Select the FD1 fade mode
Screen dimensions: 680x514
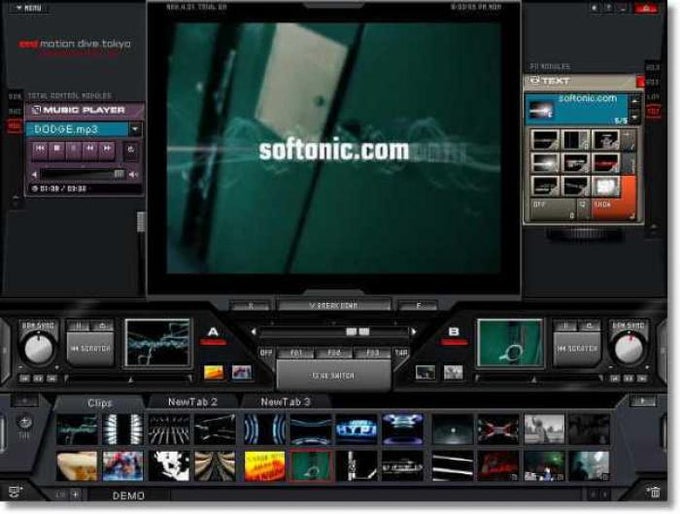(x=296, y=353)
